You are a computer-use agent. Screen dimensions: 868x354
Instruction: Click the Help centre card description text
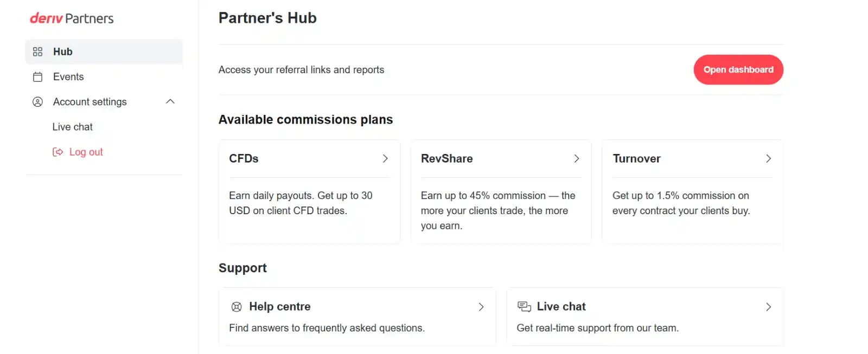[x=327, y=328]
